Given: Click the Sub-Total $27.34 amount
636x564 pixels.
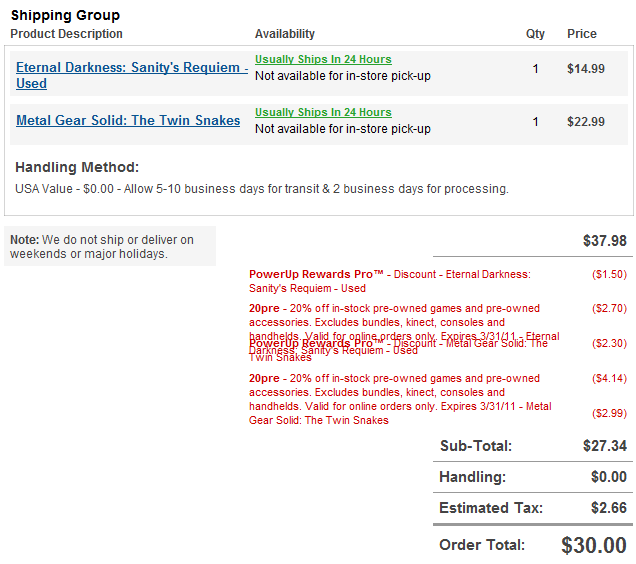Looking at the screenshot, I should click(604, 446).
